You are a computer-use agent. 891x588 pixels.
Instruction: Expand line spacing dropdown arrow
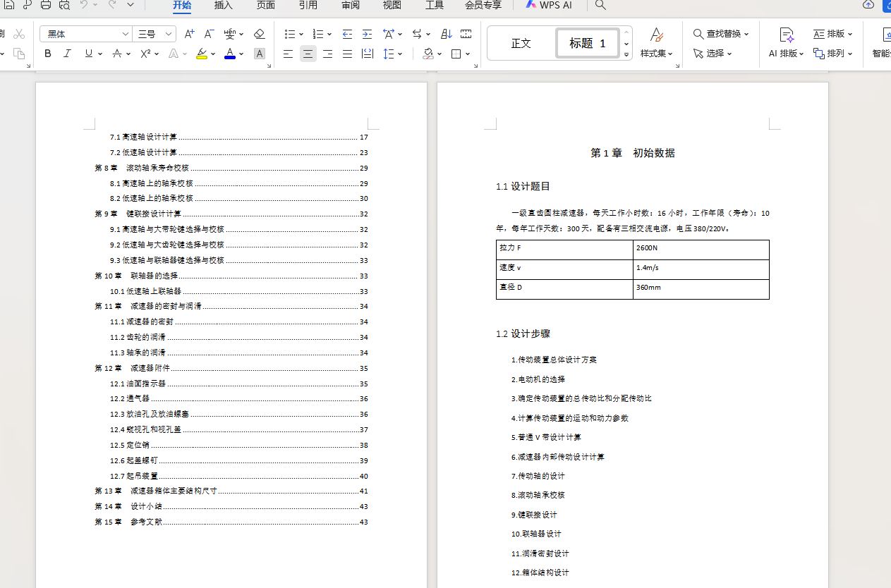point(400,54)
